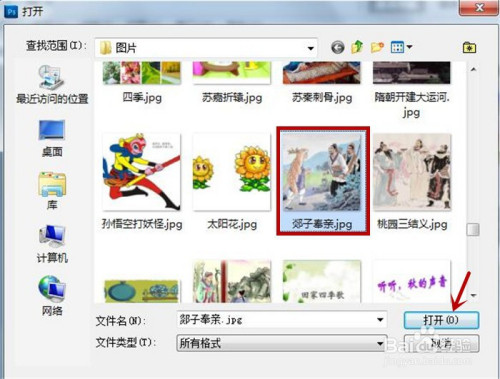Click the file name label 桃园三结义.jpg

[x=412, y=224]
